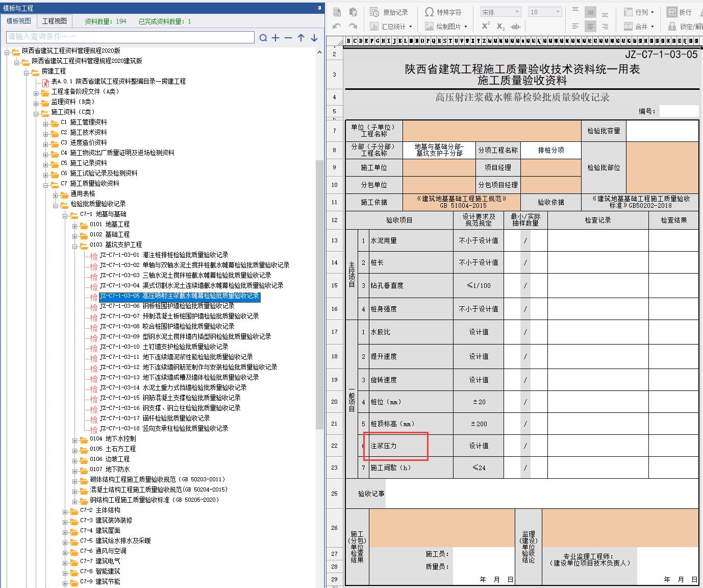Click 验收记事 content cell
The width and height of the screenshot is (703, 588).
[542, 494]
